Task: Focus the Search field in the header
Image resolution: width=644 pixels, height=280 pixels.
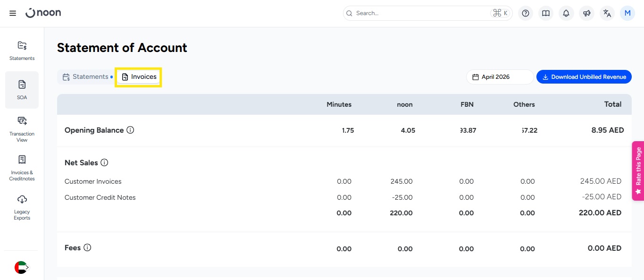Action: pos(420,13)
